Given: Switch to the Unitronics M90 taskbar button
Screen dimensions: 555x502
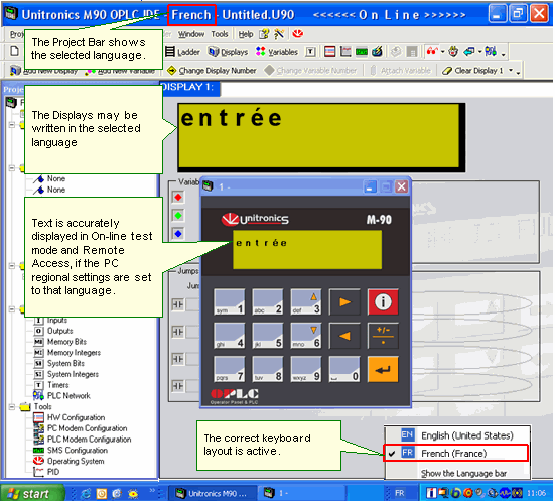Looking at the screenshot, I should (x=212, y=494).
